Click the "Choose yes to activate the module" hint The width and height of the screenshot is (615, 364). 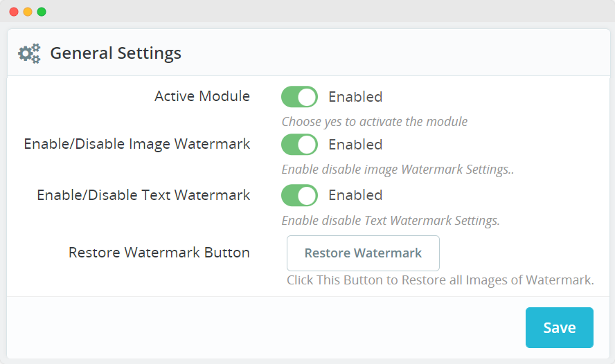(374, 122)
